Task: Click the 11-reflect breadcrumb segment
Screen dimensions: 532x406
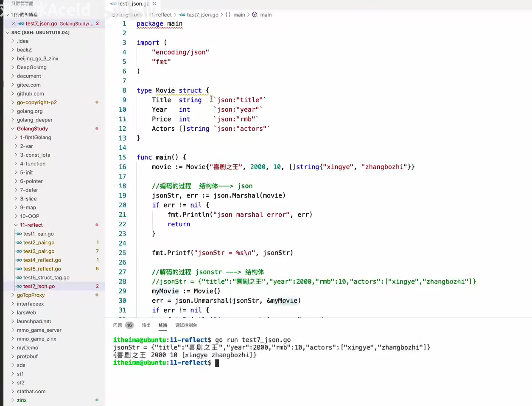Action: click(162, 15)
